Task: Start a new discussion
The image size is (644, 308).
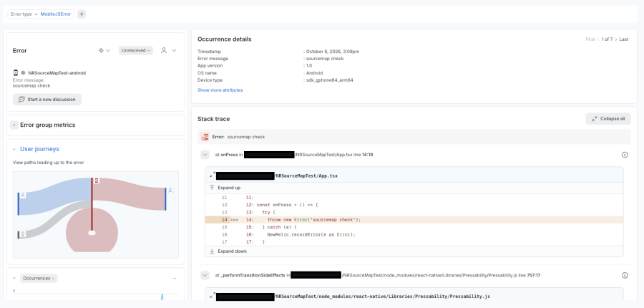Action: pyautogui.click(x=47, y=99)
